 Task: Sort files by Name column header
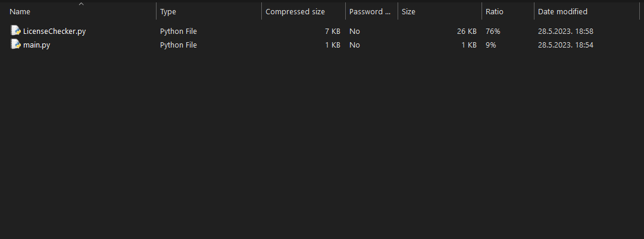click(x=82, y=11)
